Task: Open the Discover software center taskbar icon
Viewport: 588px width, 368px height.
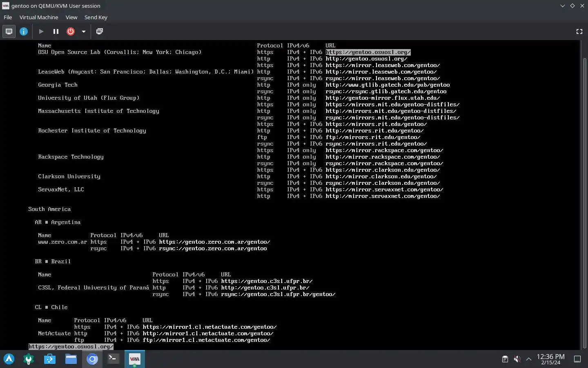Action: coord(50,359)
